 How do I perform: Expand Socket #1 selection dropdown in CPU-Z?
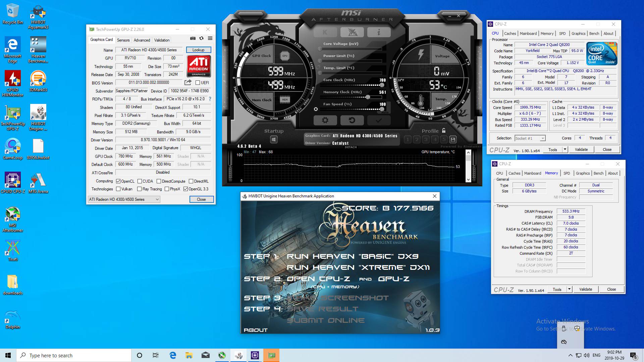click(543, 138)
